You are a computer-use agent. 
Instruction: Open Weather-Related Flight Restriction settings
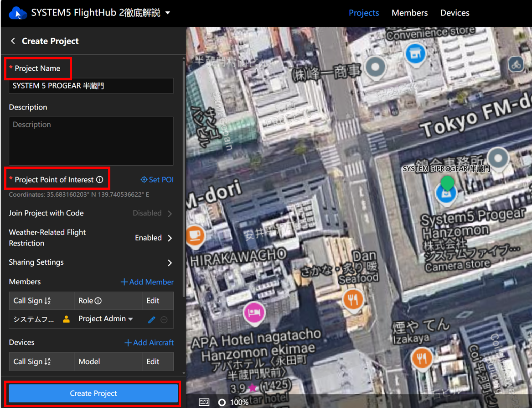tap(91, 238)
